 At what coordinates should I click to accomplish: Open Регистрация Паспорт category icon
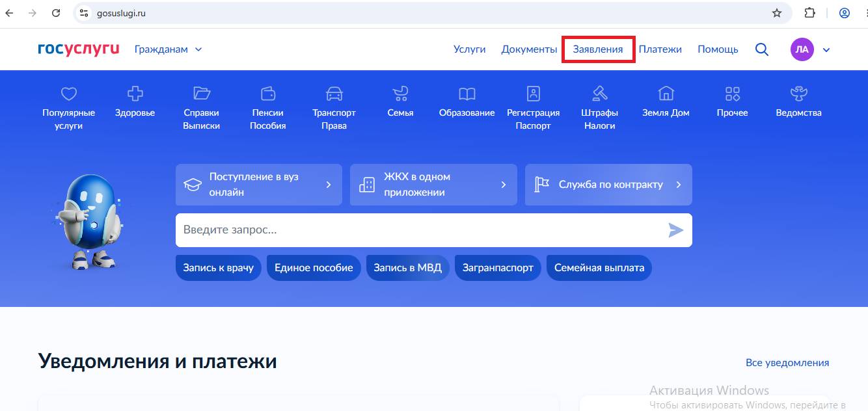[x=533, y=94]
